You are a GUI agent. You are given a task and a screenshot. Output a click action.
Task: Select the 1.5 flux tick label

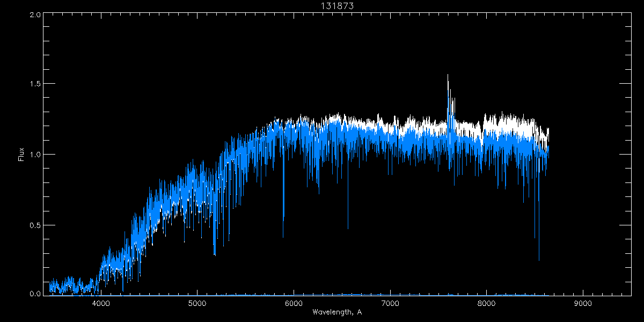(35, 84)
